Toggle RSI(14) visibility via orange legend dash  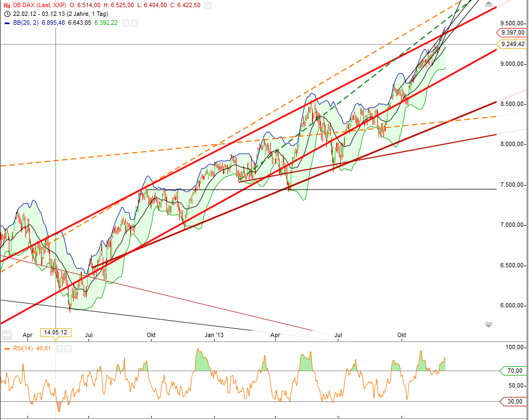pos(6,348)
